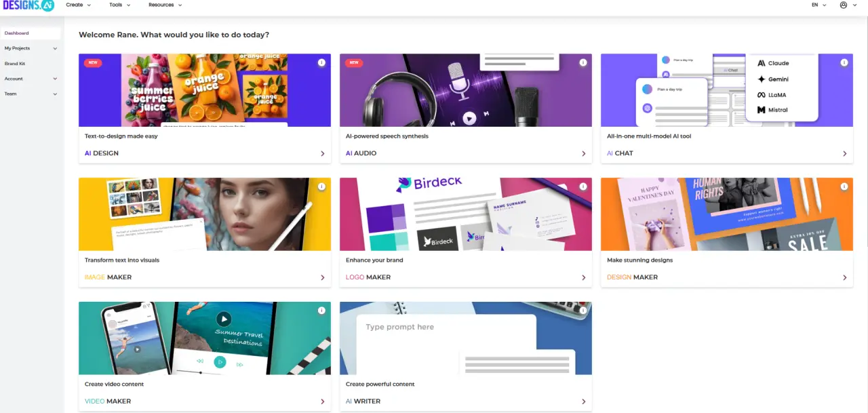Click 'All-in-one multi-model AI tool' text

[x=649, y=136]
